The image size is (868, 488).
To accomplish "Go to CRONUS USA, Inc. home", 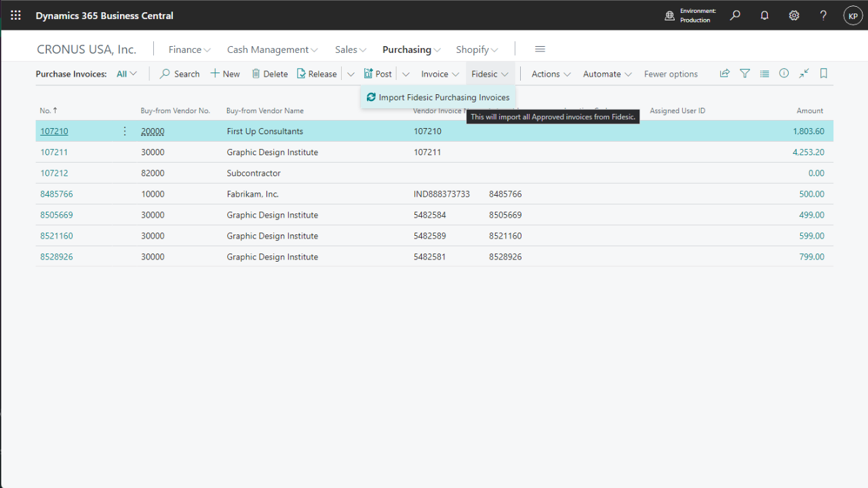I will [86, 49].
